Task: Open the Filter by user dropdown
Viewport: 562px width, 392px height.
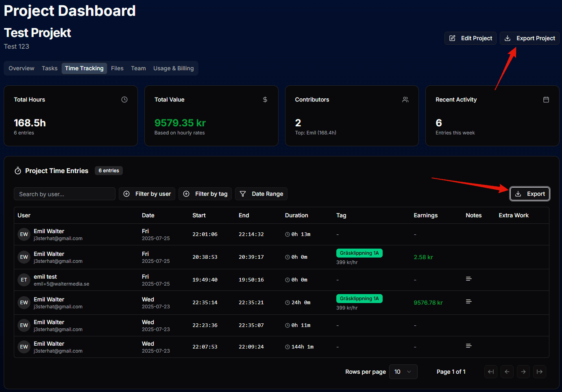Action: [147, 194]
